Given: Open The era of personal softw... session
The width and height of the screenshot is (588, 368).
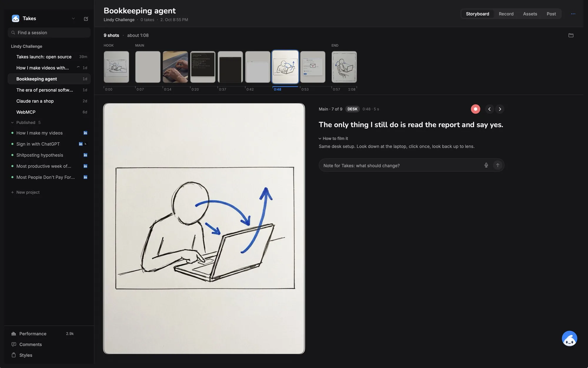Looking at the screenshot, I should pos(49,90).
